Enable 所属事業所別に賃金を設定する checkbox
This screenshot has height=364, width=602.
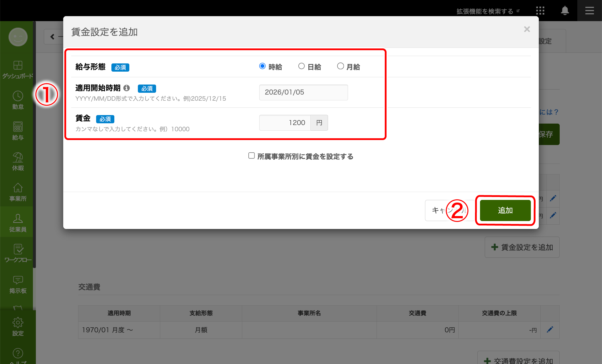pos(251,156)
